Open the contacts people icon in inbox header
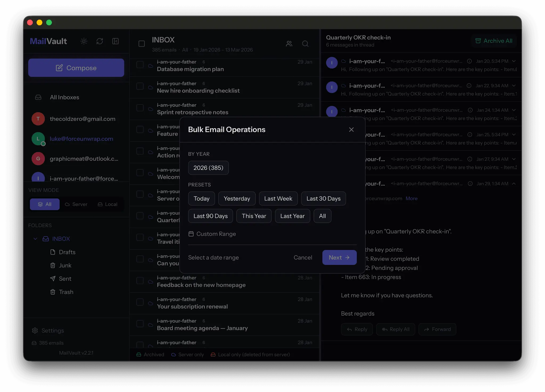The image size is (545, 392). [x=289, y=44]
